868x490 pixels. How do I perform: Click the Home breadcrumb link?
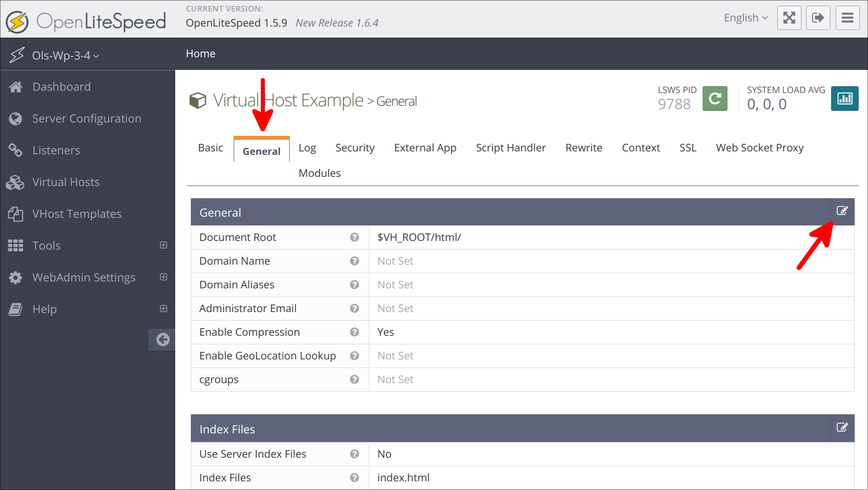pos(201,54)
